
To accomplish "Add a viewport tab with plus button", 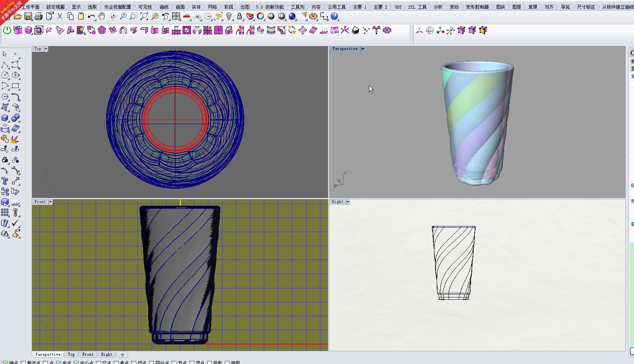I will (x=122, y=355).
